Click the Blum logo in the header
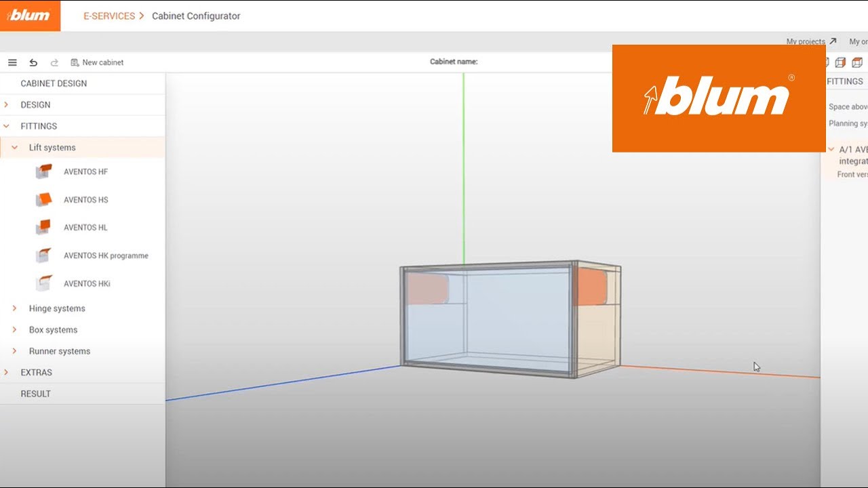868x488 pixels. point(30,16)
